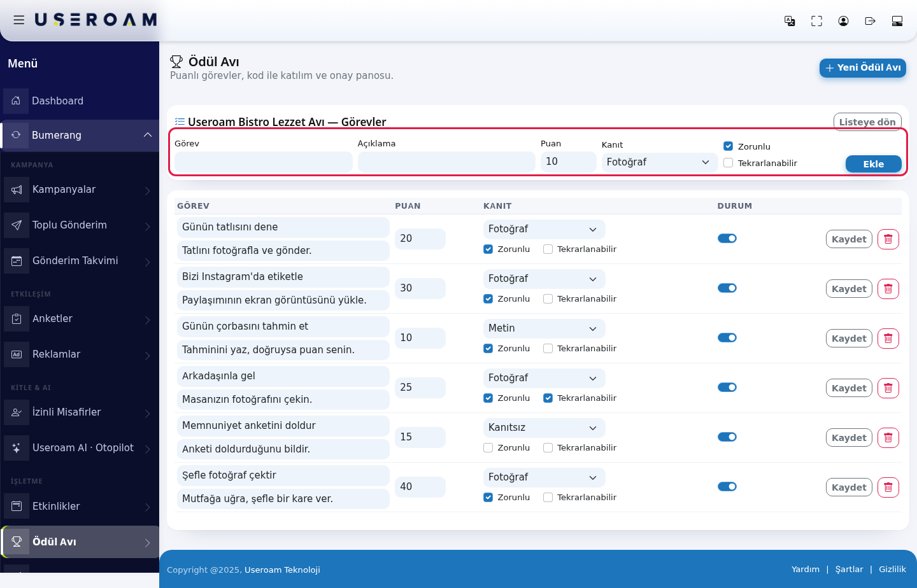
Task: Open Kanıt dropdown for 'Günün çorbasını tahmin et'
Action: pyautogui.click(x=544, y=328)
